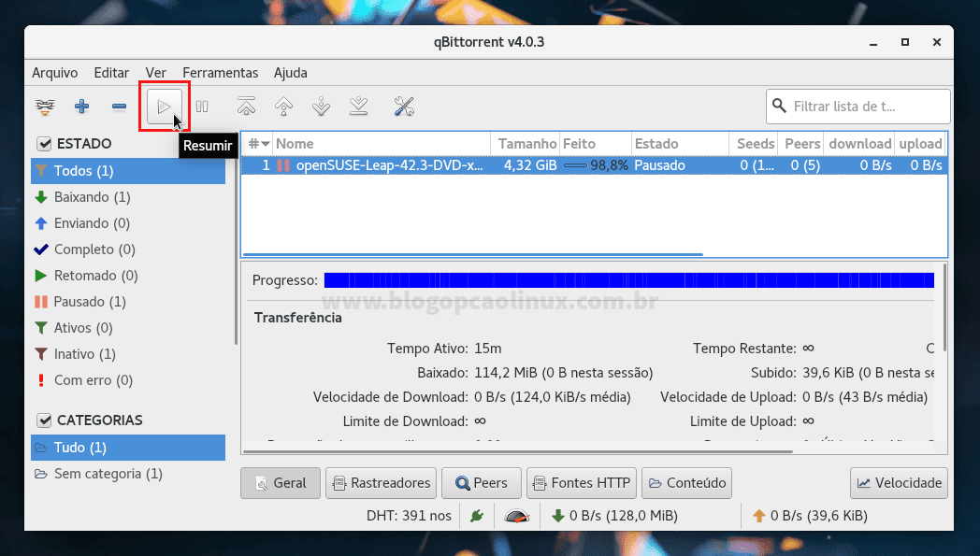Click the DHT: 391 nos status text
980x556 pixels.
point(409,516)
